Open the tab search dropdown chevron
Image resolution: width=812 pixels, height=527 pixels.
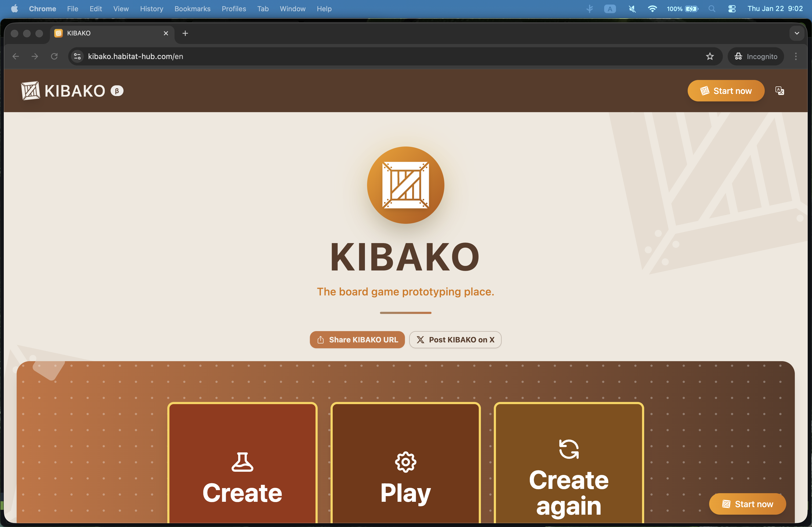coord(797,33)
